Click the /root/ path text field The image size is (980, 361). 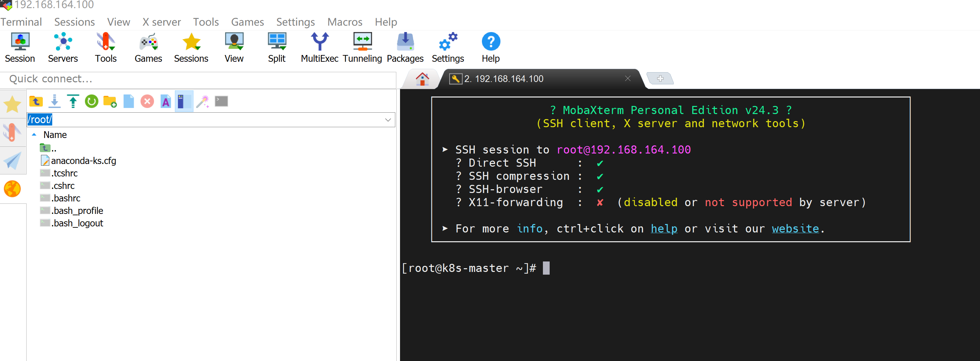(205, 119)
